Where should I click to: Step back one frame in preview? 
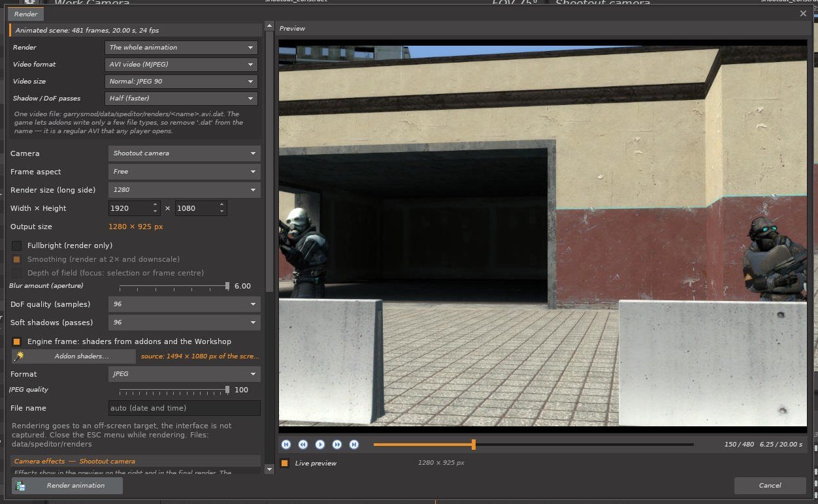pos(303,445)
